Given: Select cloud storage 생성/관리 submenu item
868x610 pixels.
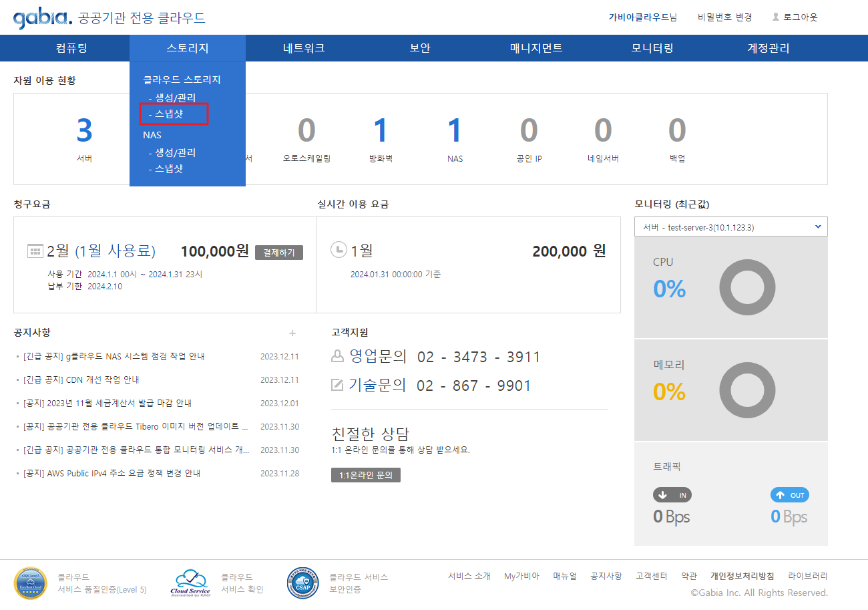Looking at the screenshot, I should click(172, 98).
